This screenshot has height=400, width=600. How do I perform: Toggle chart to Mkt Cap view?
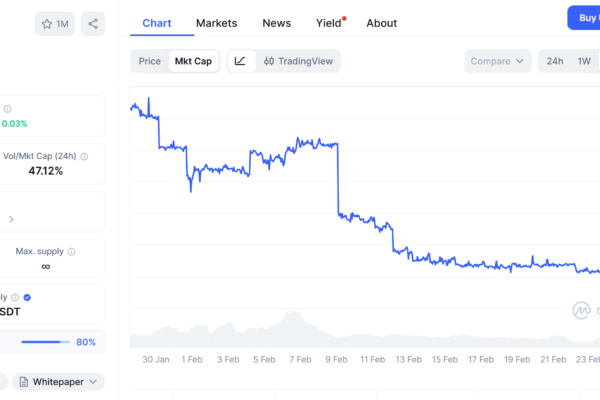(x=193, y=61)
